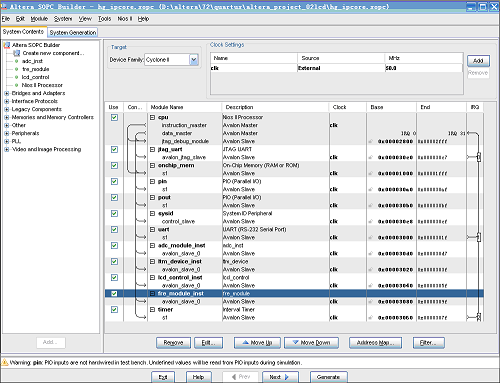Viewport: 500px width, 383px height.
Task: Click the lock icon at base 0x00001000
Action: click(x=371, y=173)
